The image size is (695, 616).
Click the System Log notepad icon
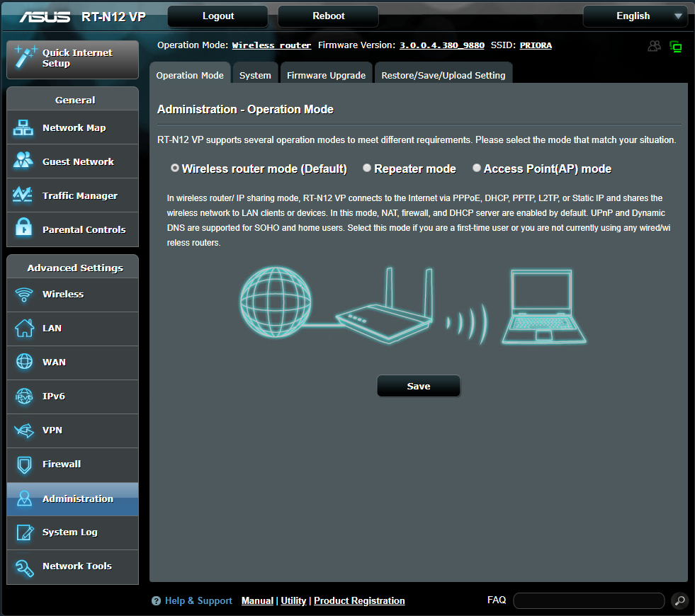point(25,532)
